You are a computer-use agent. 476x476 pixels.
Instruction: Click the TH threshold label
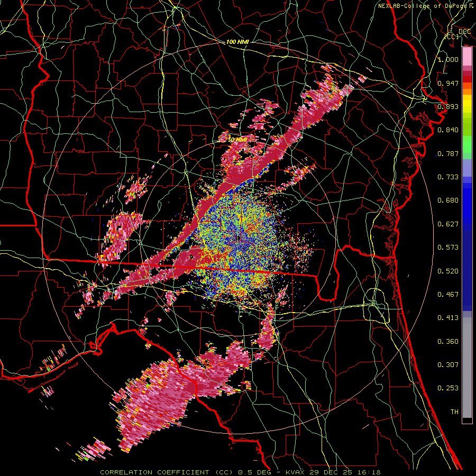[454, 412]
